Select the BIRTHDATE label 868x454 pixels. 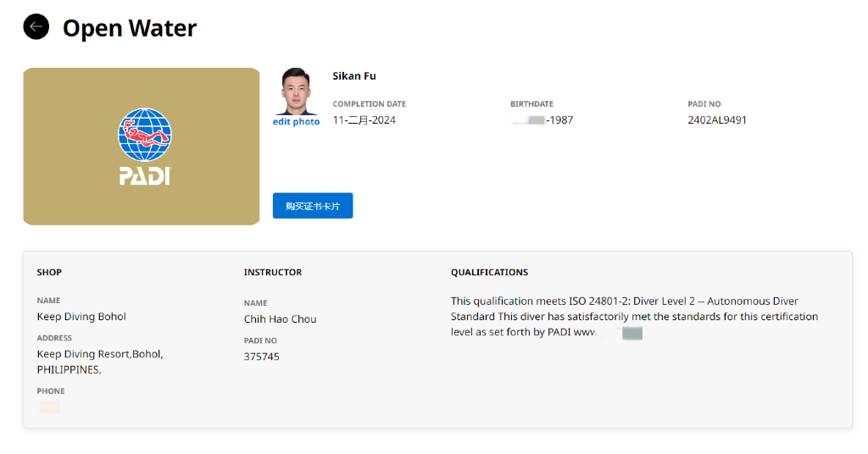coord(532,104)
